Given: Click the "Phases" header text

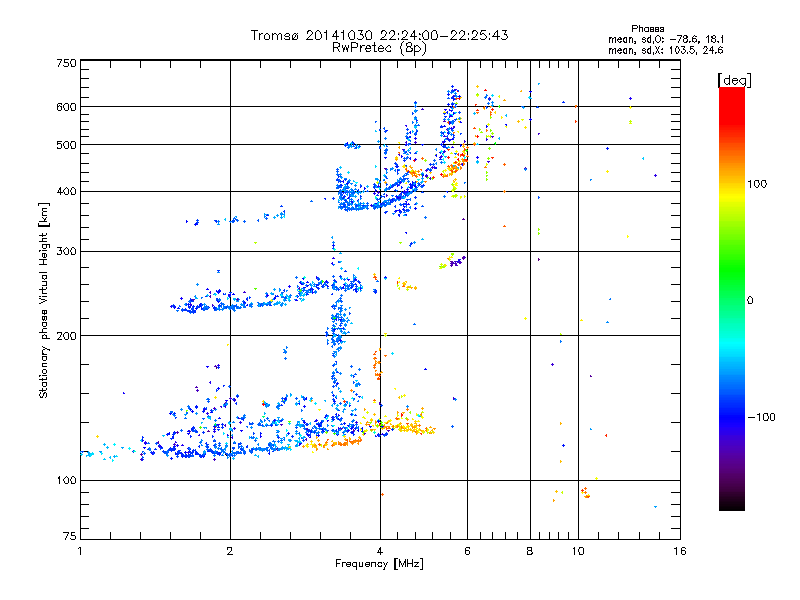Looking at the screenshot, I should click(647, 29).
